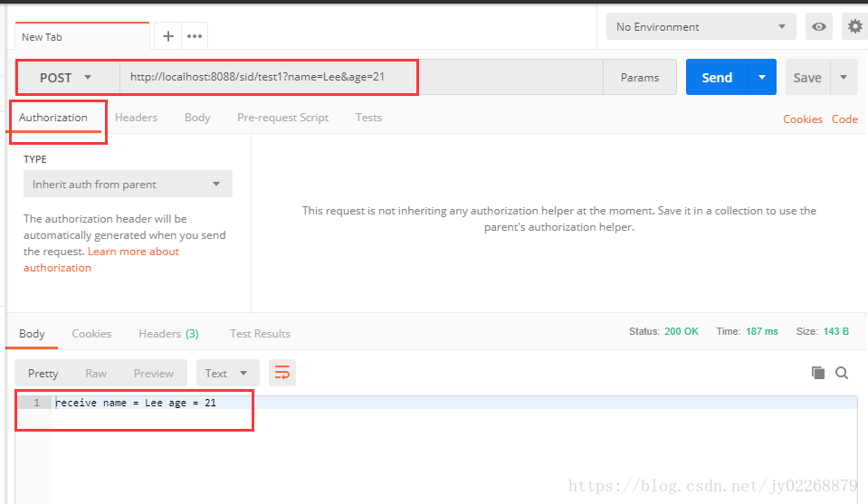Screen dimensions: 868x504
Task: Switch to the request Body tab
Action: (197, 118)
